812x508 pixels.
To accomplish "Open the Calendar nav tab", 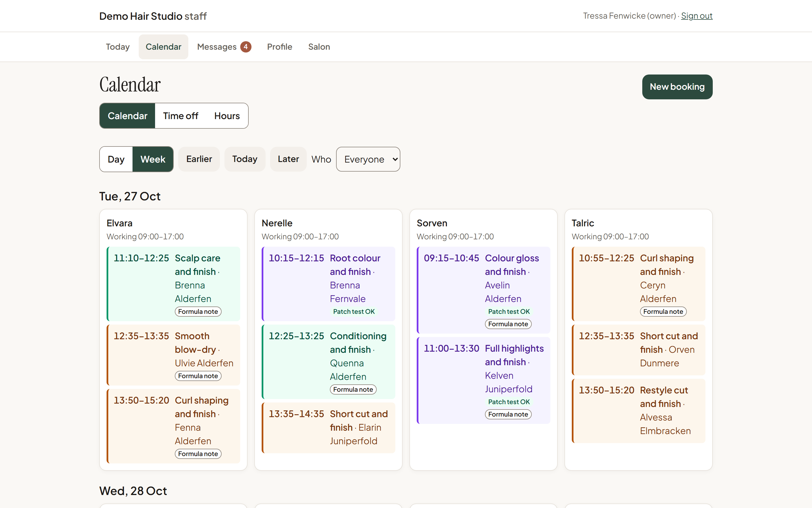I will (164, 47).
